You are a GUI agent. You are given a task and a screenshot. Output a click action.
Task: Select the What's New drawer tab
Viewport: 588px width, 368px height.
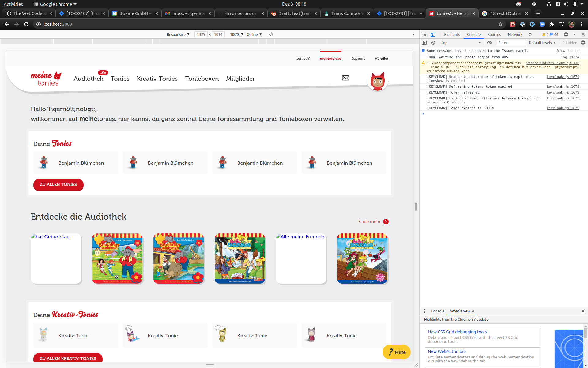[460, 311]
